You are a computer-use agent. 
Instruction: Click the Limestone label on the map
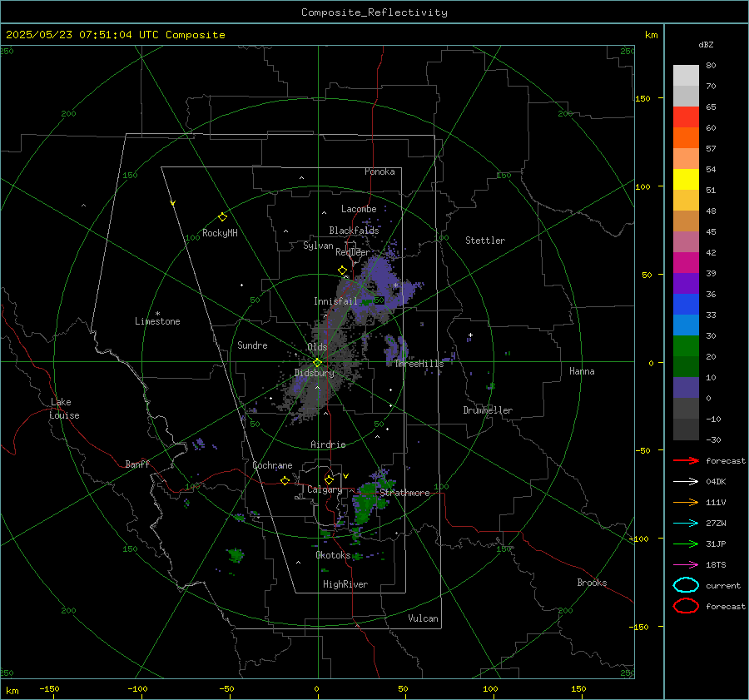157,321
